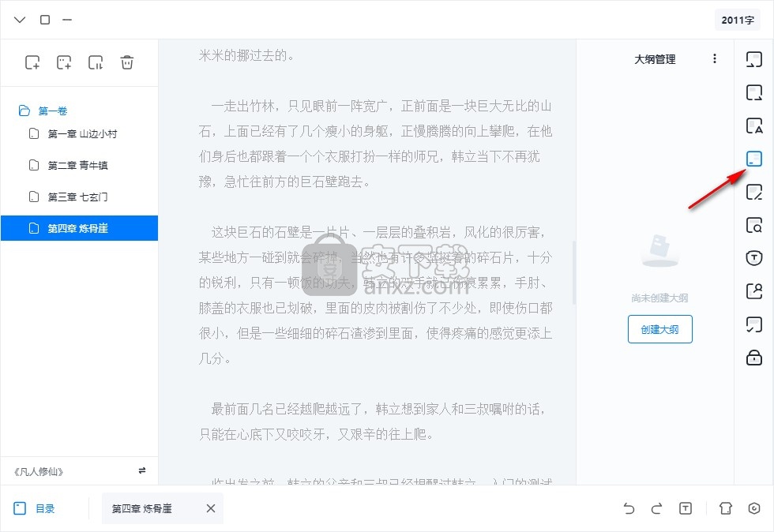Click the 2011字 word count badge
Viewport: 774px width, 532px height.
(x=738, y=21)
